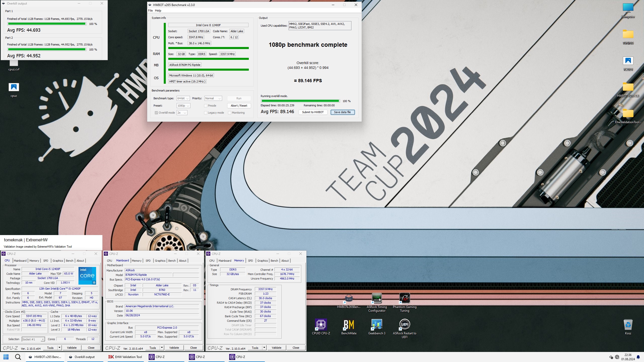Viewport: 644px width, 362px height.
Task: Click the Core speed 5547.8 MHz field
Action: coord(196,37)
